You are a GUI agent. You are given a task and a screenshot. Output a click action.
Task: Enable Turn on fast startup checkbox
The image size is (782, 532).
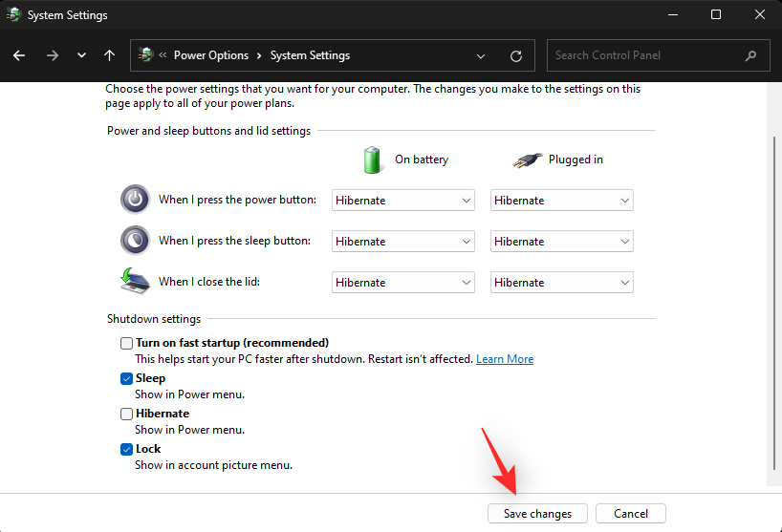[x=127, y=343]
